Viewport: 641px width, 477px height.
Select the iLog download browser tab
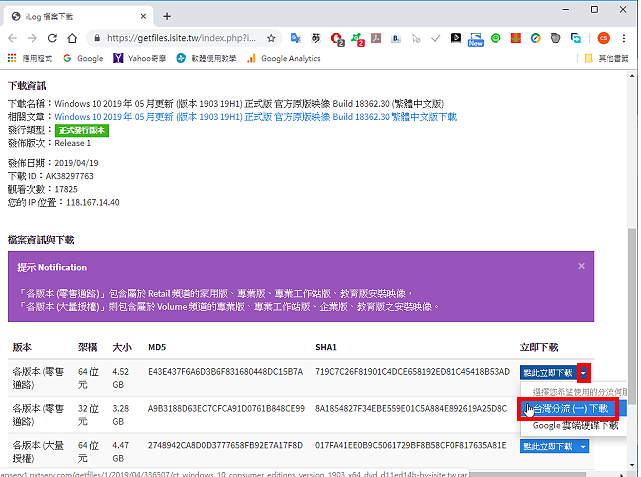click(78, 17)
